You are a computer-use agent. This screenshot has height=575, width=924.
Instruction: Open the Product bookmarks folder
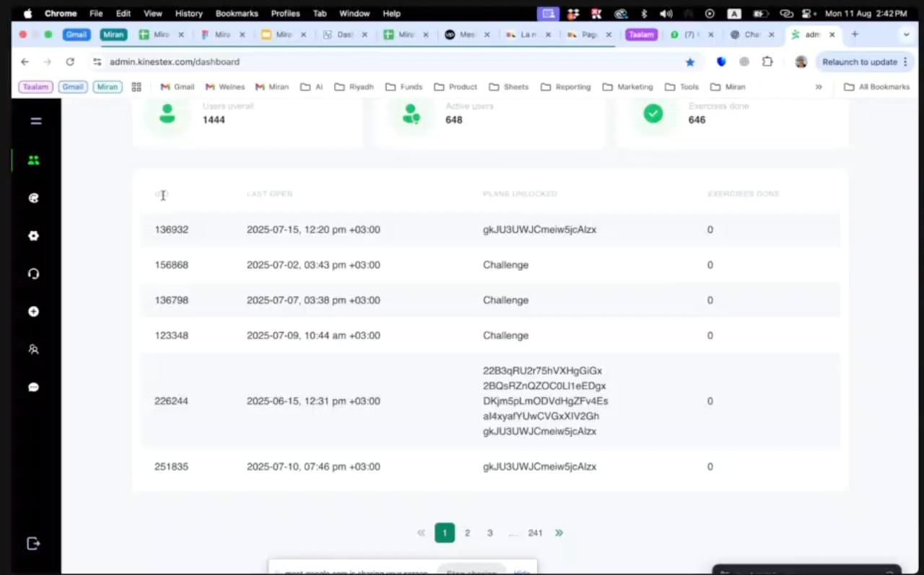[456, 87]
